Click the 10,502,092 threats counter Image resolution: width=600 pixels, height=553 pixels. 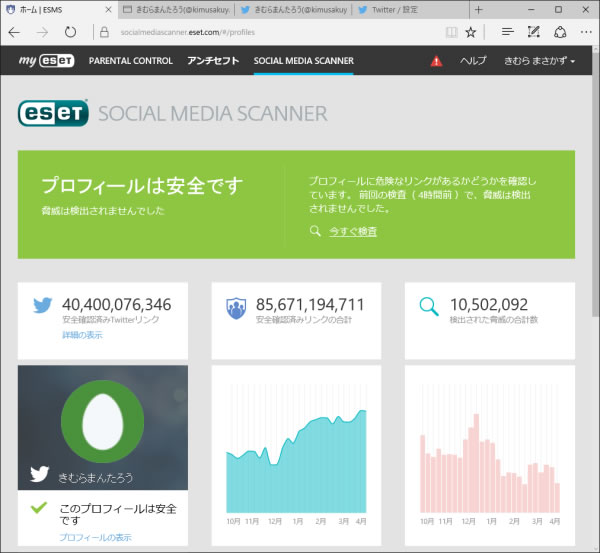click(x=489, y=305)
